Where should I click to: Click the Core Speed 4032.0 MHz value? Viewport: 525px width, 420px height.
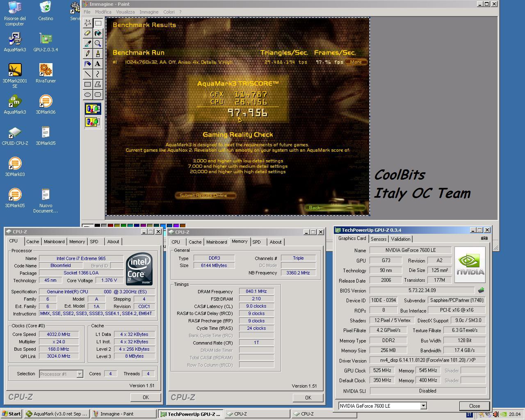point(59,334)
